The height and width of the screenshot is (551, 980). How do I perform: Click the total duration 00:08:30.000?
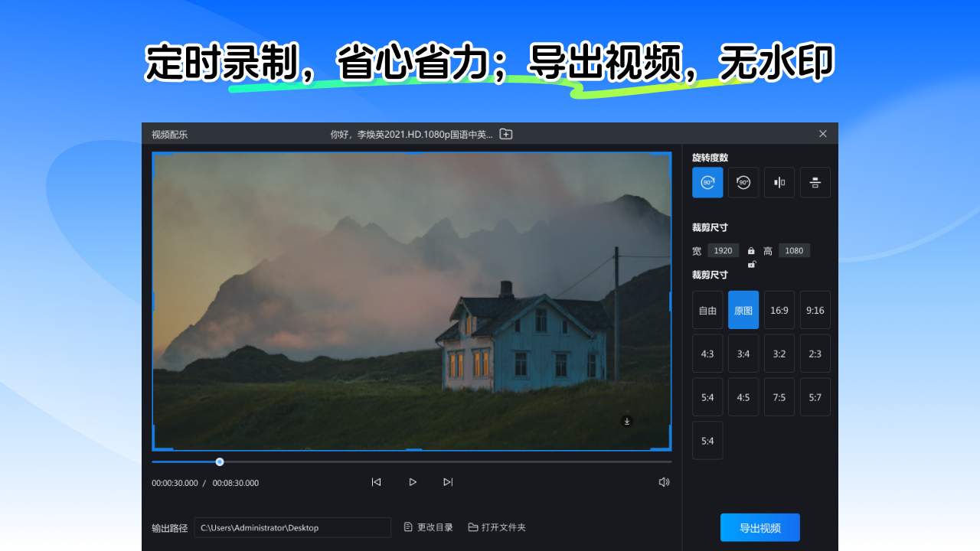tap(236, 483)
